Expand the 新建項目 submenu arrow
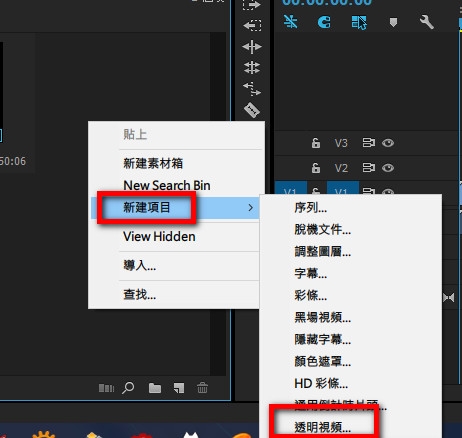The height and width of the screenshot is (438, 462). [251, 208]
